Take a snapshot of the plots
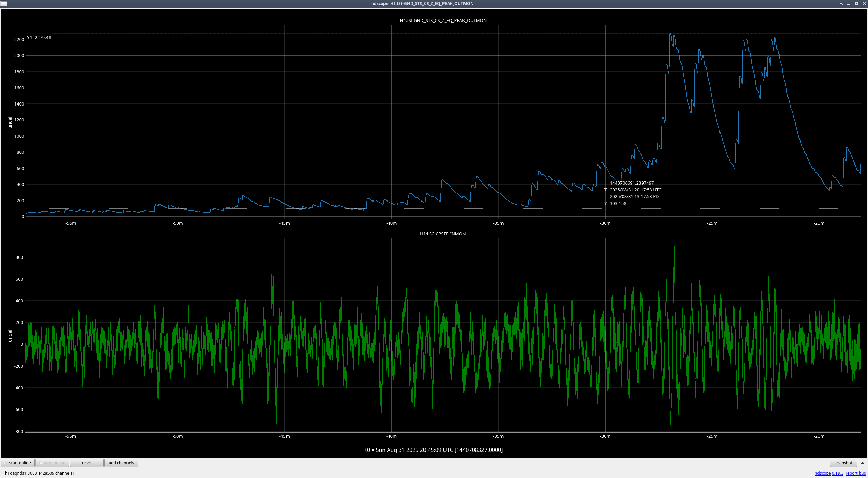Screen dimensions: 868x478 coord(843,463)
